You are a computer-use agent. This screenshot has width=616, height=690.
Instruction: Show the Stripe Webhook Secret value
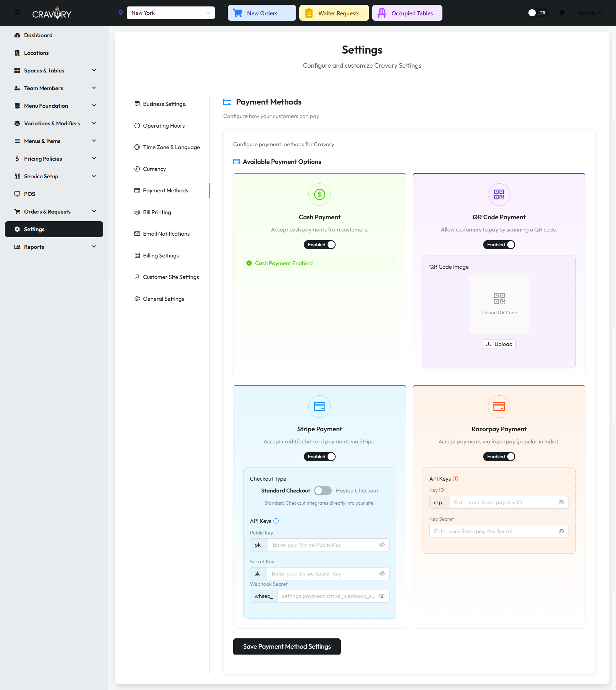click(382, 596)
